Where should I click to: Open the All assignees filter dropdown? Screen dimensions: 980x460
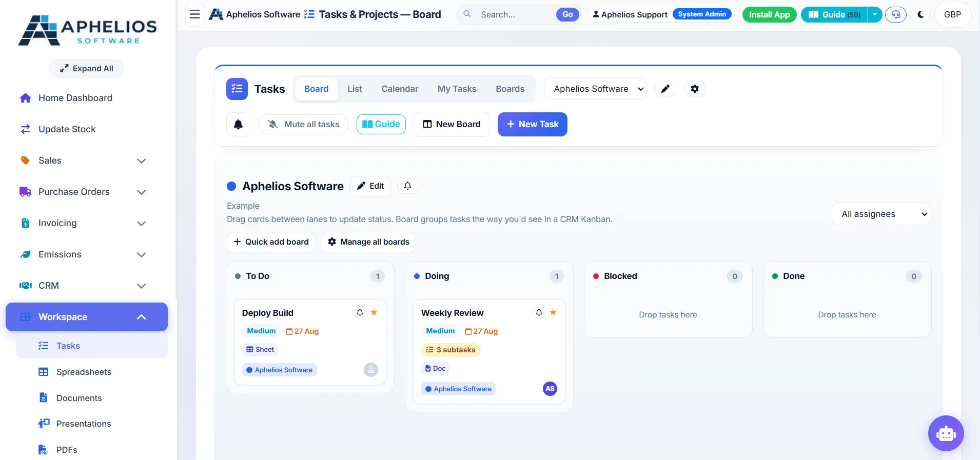[x=881, y=214]
